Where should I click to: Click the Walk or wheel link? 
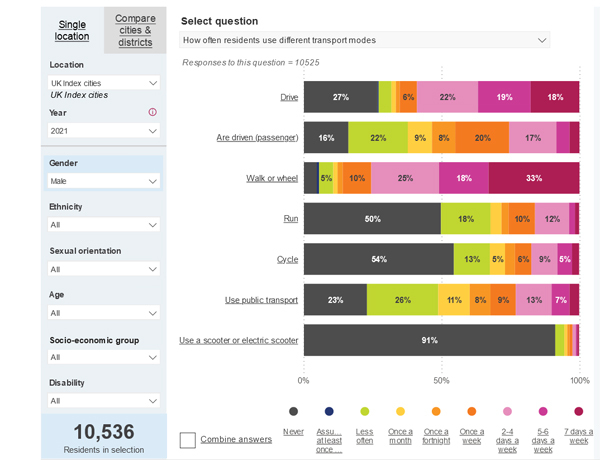pos(272,178)
